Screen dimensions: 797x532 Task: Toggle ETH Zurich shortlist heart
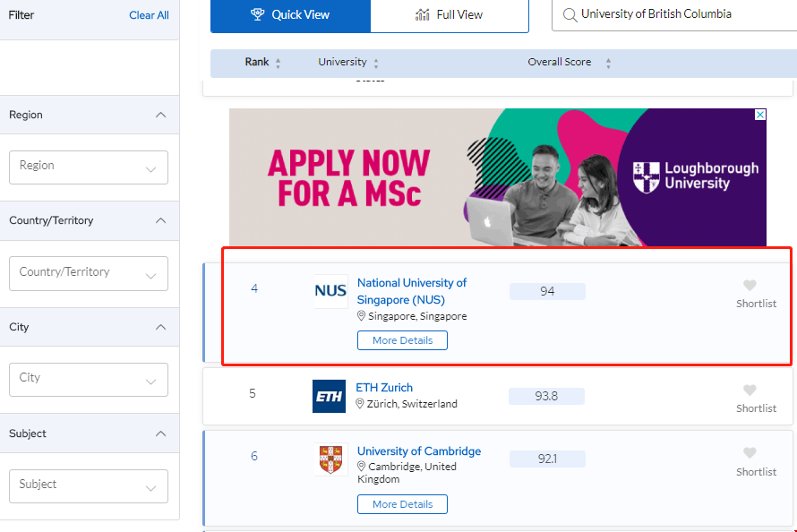point(750,390)
